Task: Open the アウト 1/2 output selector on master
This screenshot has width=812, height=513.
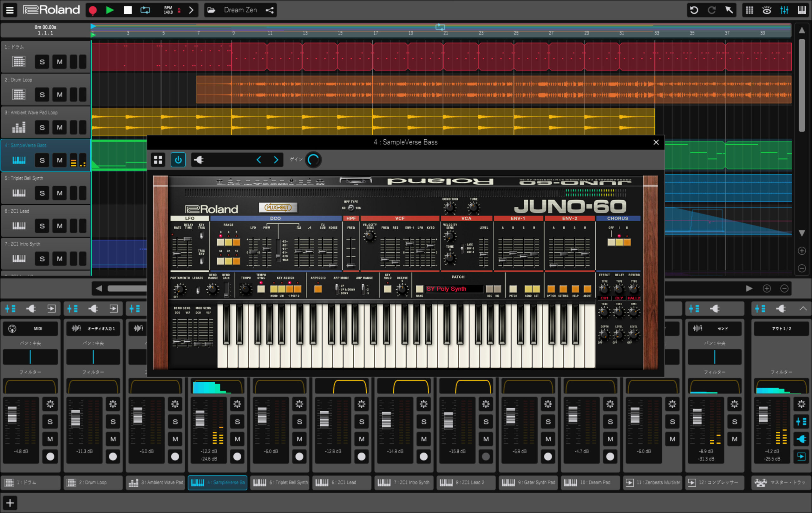Action: point(781,328)
